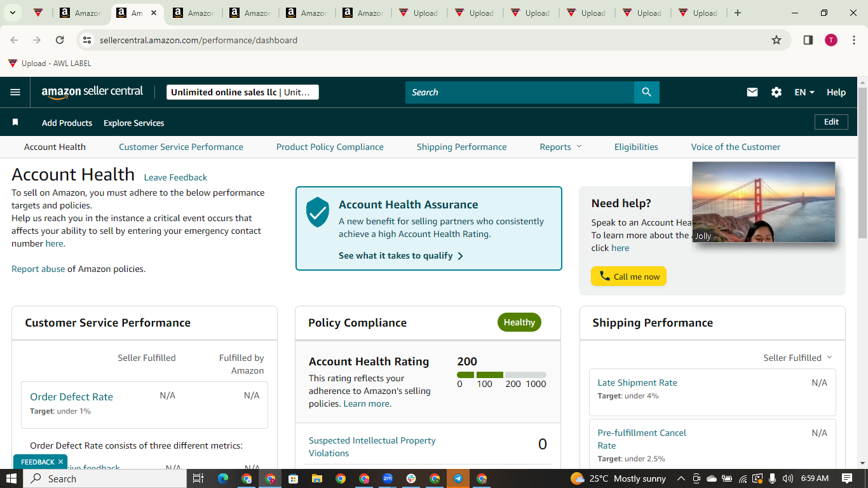Show hidden system tray icons

click(x=681, y=478)
